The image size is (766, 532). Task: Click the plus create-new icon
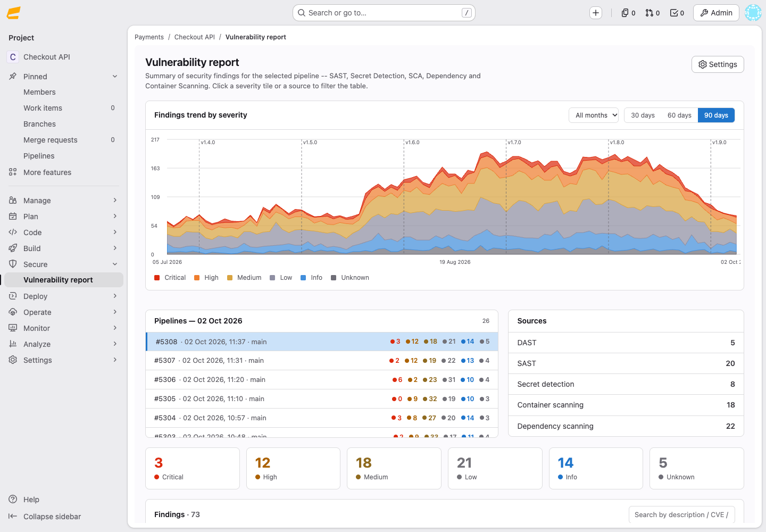pos(596,13)
